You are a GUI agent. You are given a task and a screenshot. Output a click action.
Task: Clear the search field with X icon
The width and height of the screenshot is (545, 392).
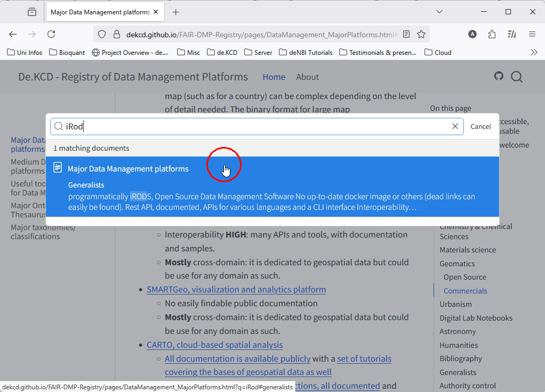(x=455, y=126)
